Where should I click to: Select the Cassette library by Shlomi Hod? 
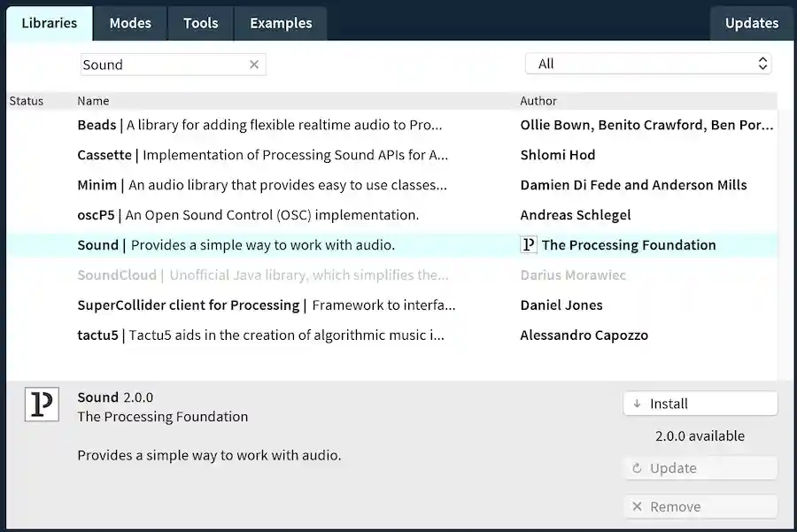pyautogui.click(x=262, y=155)
